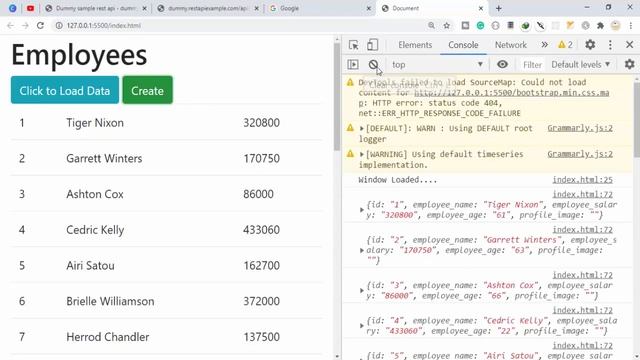640x360 pixels.
Task: Open the Default levels dropdown
Action: [x=580, y=64]
